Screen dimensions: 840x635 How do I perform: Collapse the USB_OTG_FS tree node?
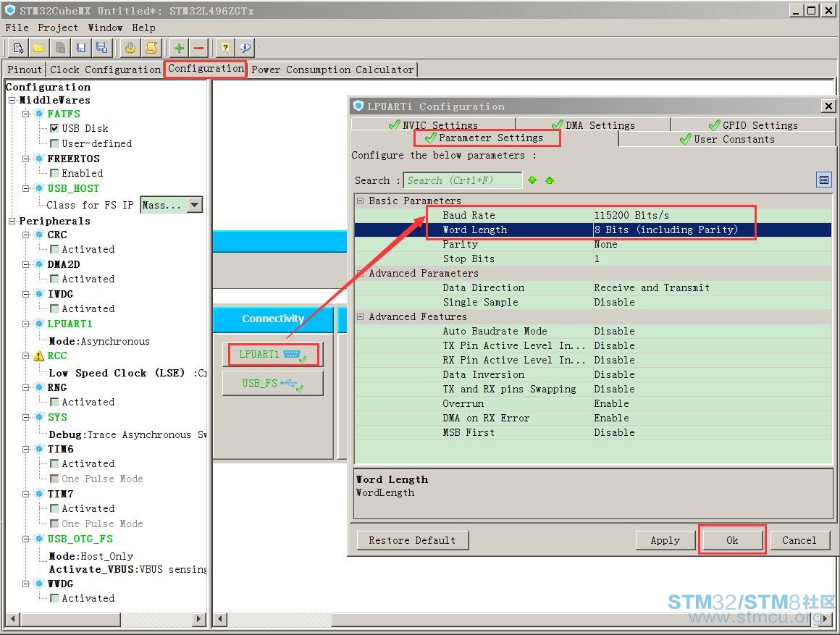[x=26, y=539]
